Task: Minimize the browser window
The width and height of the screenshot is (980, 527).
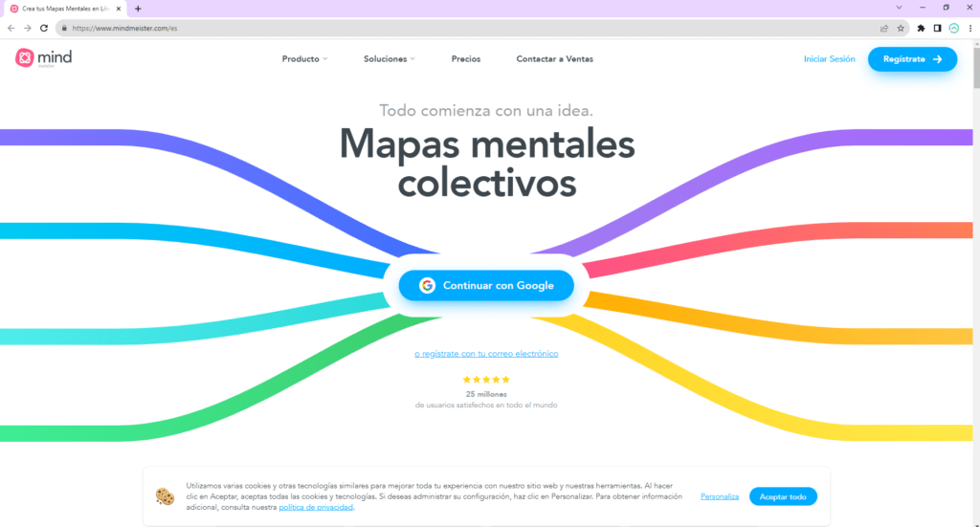Action: [923, 8]
